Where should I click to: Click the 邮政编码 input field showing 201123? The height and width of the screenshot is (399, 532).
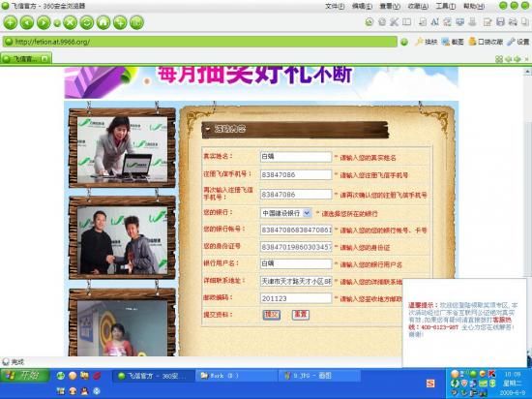tap(296, 298)
